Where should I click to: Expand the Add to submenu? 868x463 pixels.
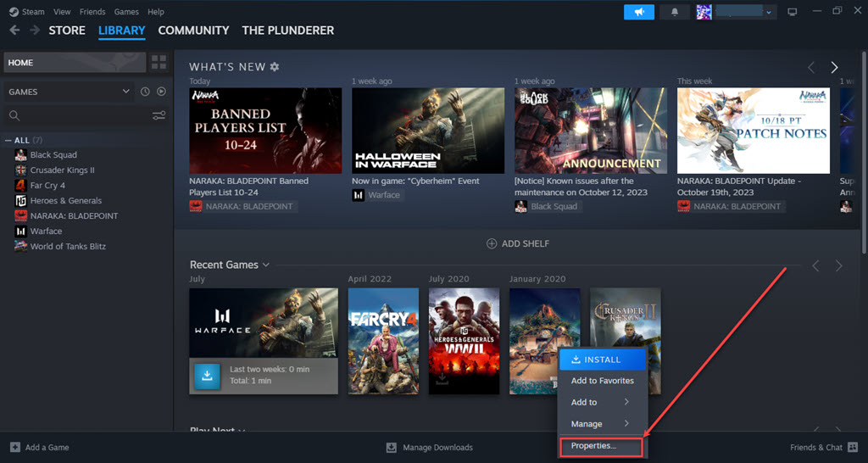(603, 402)
